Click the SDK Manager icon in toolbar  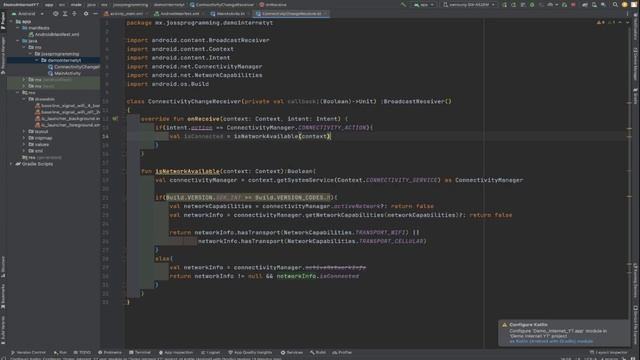(x=603, y=4)
